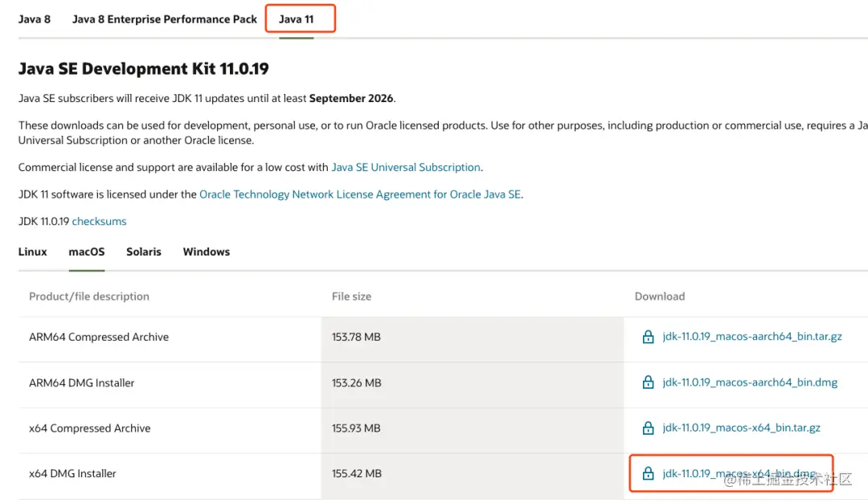Image resolution: width=868 pixels, height=503 pixels.
Task: Select the Java 11 tab
Action: click(297, 19)
